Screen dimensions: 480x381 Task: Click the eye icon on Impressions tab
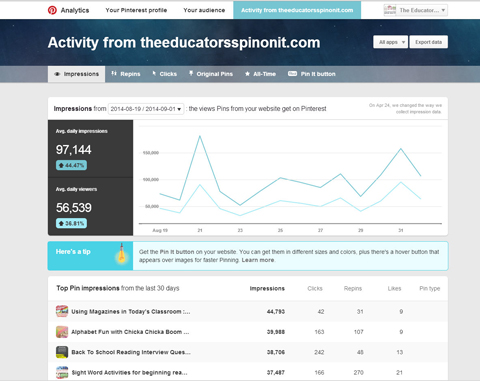[x=57, y=74]
